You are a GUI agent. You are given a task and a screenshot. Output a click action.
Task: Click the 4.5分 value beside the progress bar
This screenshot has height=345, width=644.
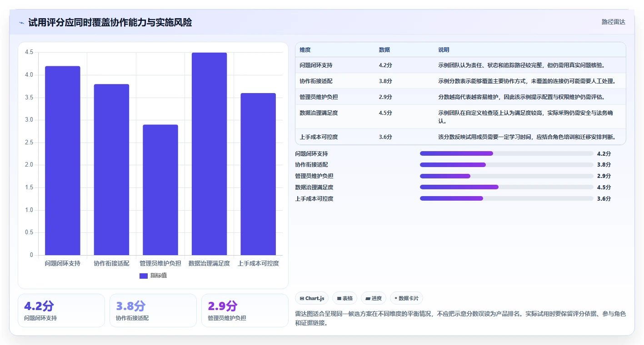604,187
